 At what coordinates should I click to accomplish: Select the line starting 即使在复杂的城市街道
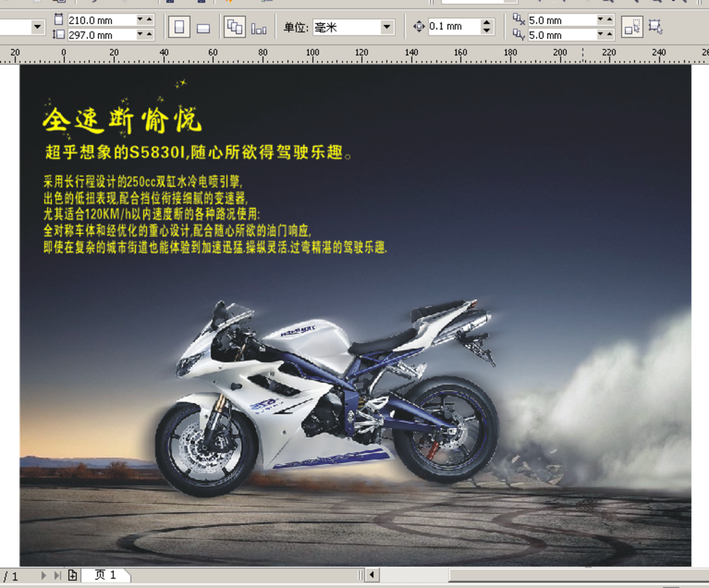(215, 247)
